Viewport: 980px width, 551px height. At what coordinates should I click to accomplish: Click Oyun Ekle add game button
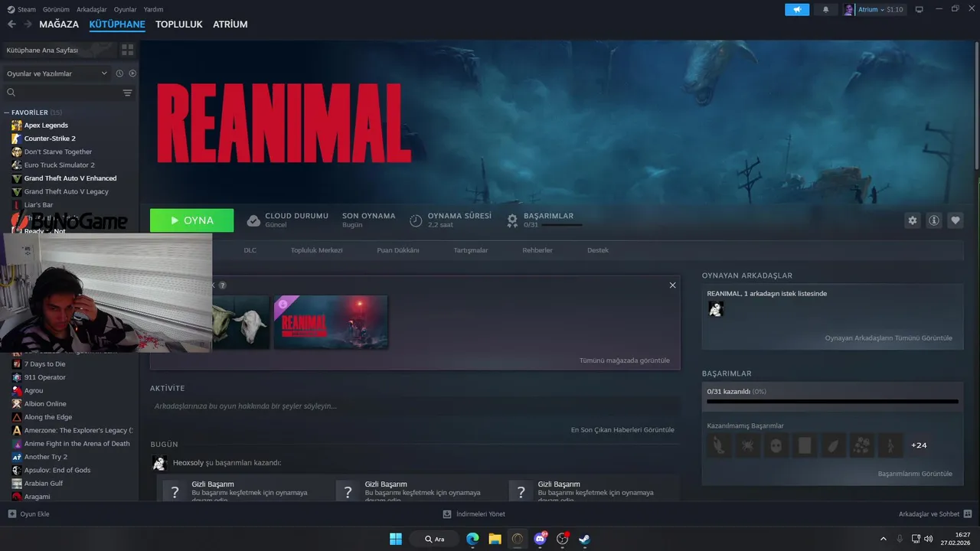[x=28, y=514]
